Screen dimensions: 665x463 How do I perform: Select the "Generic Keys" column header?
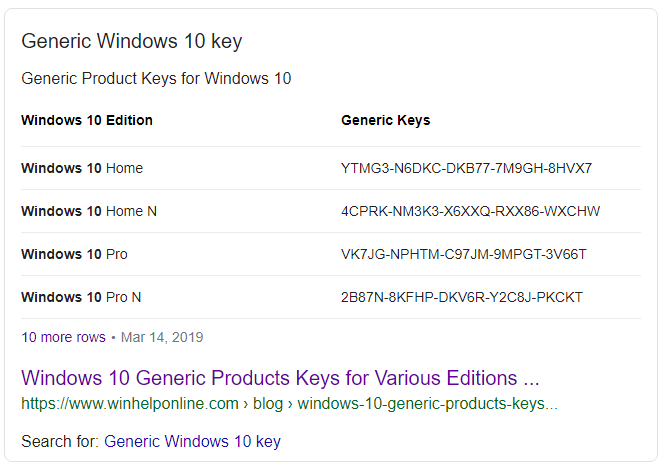pos(385,120)
